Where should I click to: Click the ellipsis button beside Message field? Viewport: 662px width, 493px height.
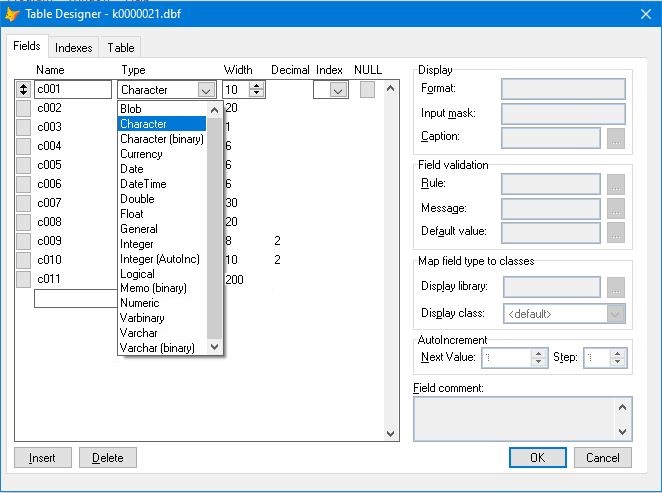point(617,208)
